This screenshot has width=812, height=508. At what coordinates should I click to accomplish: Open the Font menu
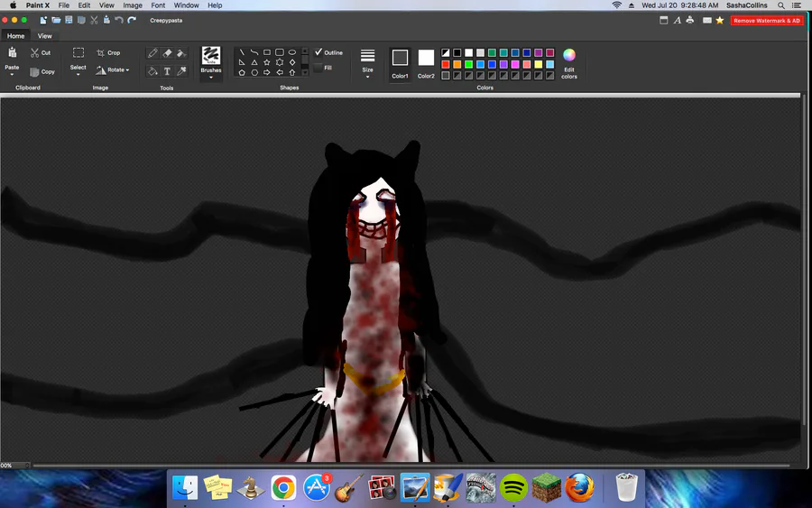pyautogui.click(x=158, y=5)
